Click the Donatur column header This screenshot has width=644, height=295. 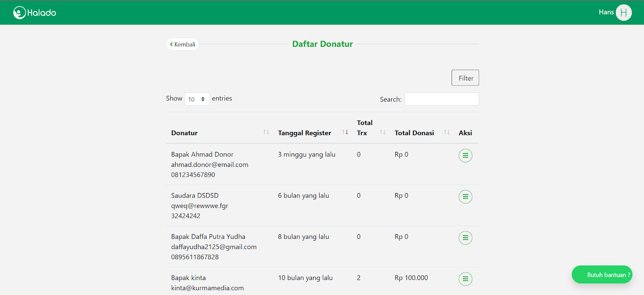[184, 133]
